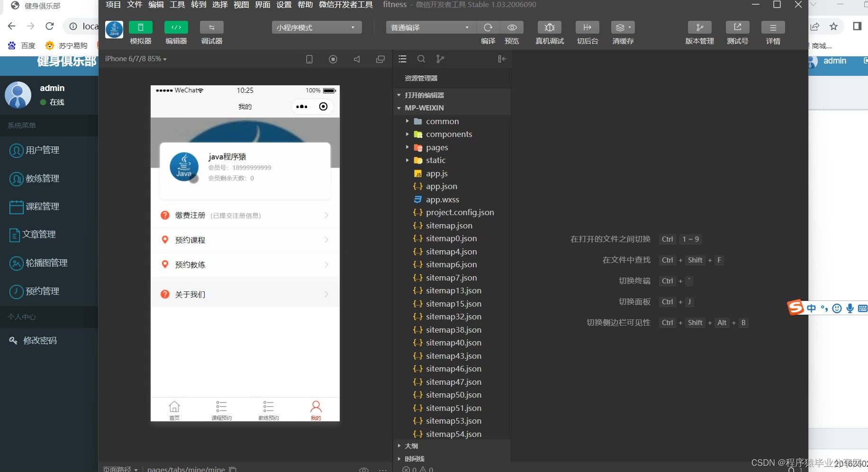
Task: Open project details (详情)
Action: [773, 27]
